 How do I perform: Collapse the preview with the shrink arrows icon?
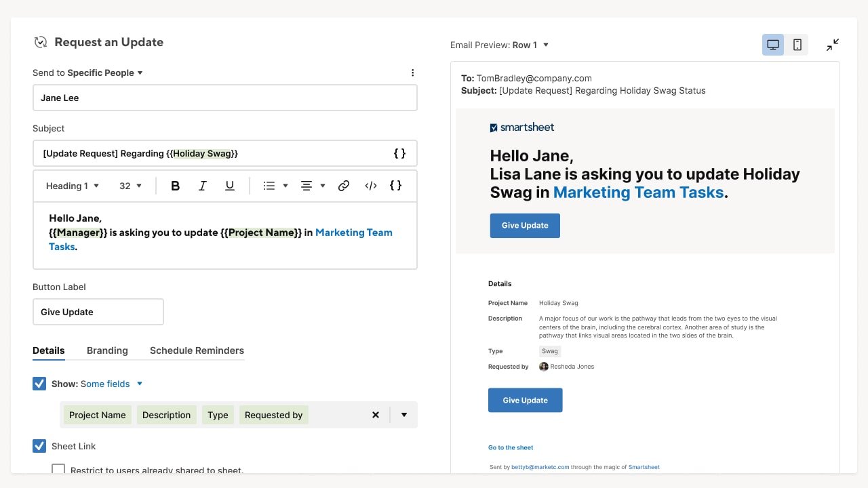tap(833, 45)
